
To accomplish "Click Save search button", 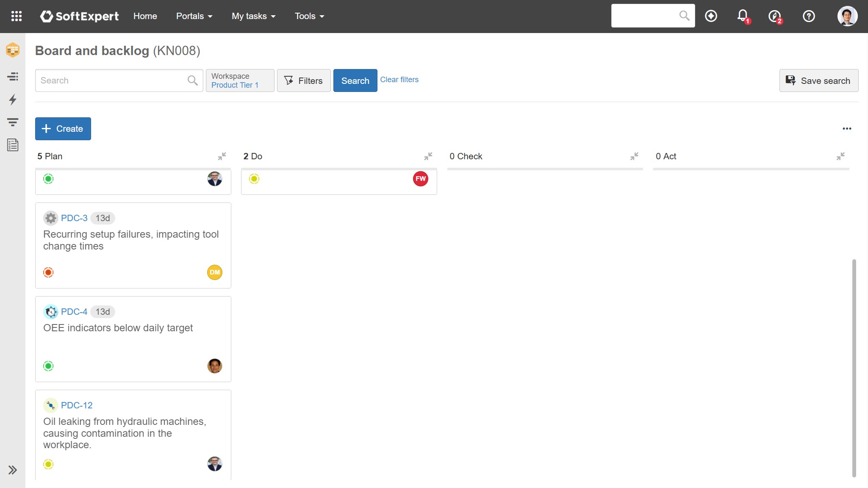I will pyautogui.click(x=818, y=80).
